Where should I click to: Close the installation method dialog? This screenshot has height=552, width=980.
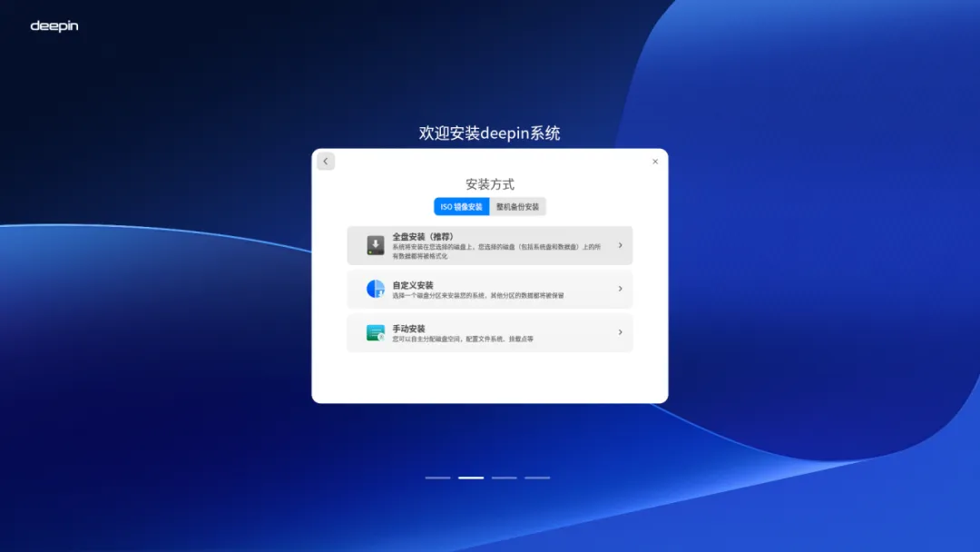tap(655, 162)
